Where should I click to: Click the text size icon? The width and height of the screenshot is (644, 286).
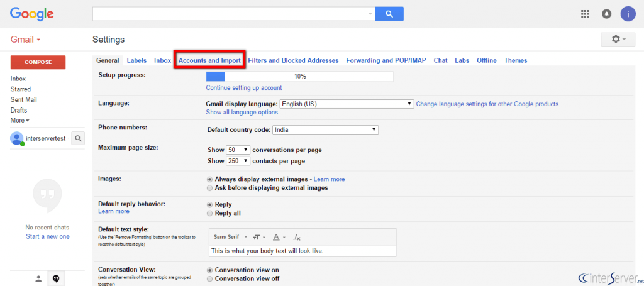coord(258,237)
